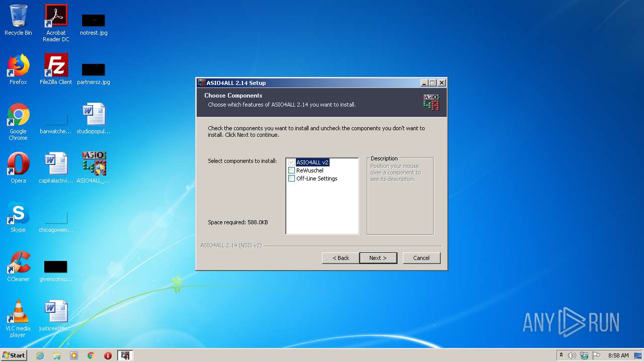644x362 pixels.
Task: Select the barwatche... desktop file
Action: 56,124
